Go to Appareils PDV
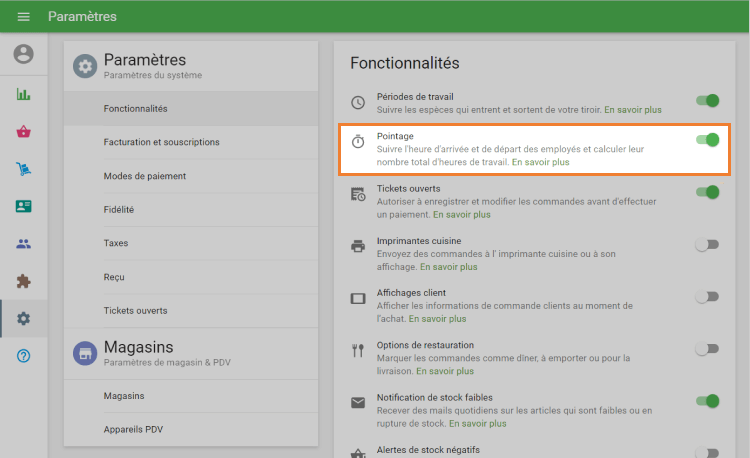Viewport: 750px width, 458px height. pyautogui.click(x=191, y=429)
